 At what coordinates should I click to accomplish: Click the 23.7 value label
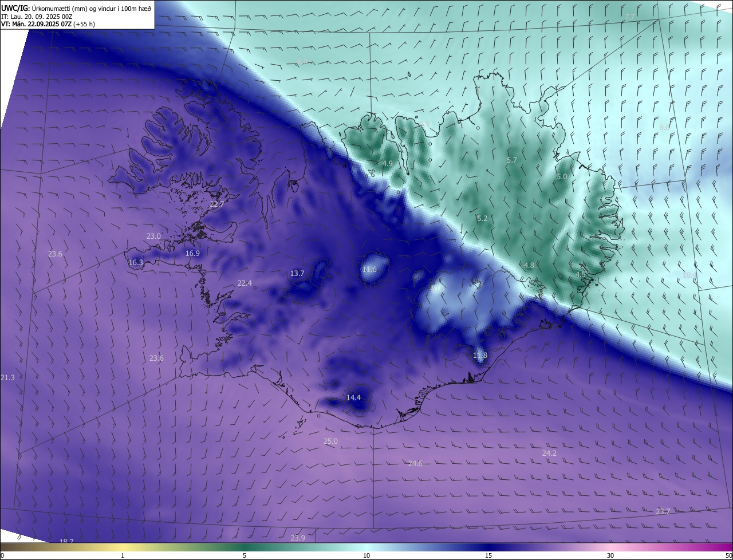[663, 512]
